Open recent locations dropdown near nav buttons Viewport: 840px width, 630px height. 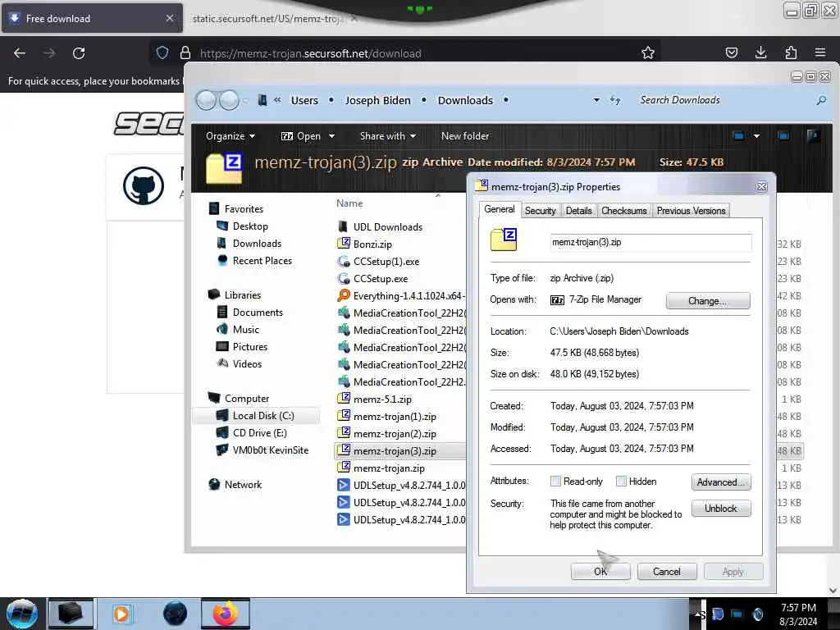coord(245,100)
